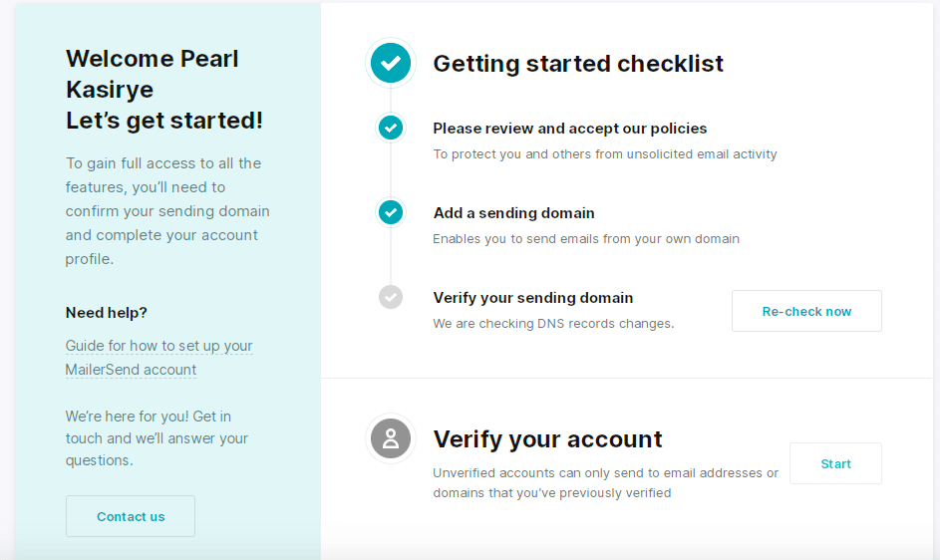Click the Contact us button
The image size is (940, 560).
(131, 516)
